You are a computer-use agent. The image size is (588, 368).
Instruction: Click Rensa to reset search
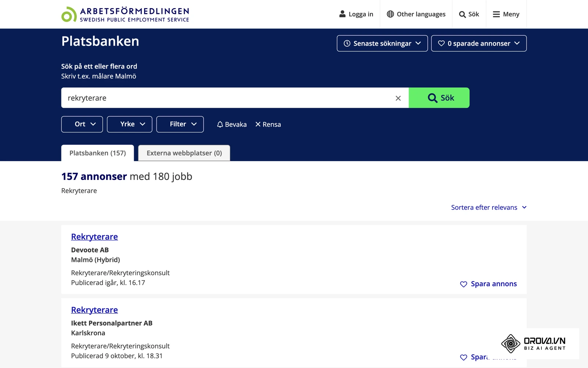268,124
